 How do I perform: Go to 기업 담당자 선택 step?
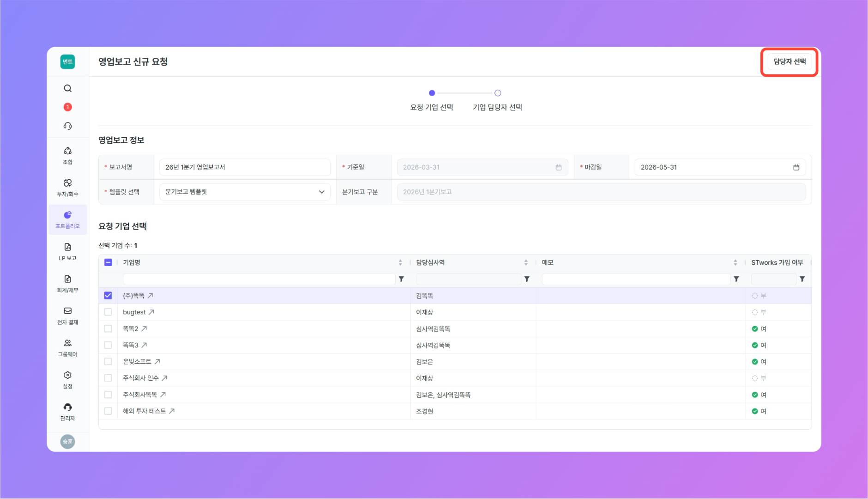(x=497, y=101)
